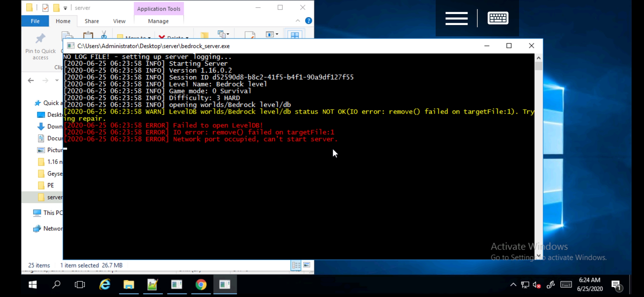This screenshot has width=644, height=297.
Task: Switch to large thumbnails view layout
Action: click(307, 265)
